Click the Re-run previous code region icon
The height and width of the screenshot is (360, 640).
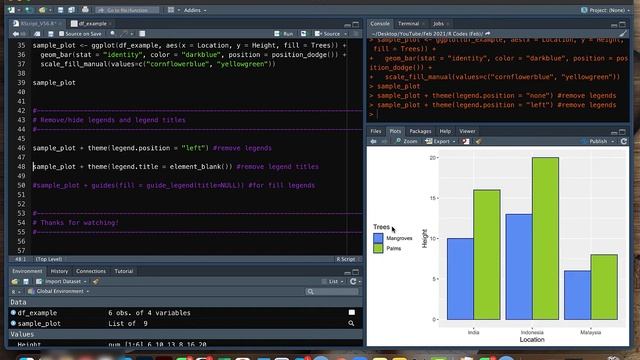303,34
